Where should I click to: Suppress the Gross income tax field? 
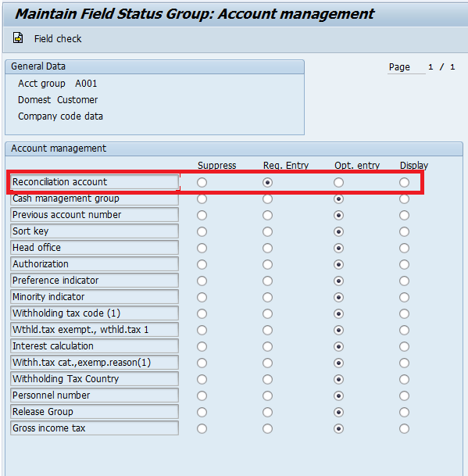pos(202,428)
